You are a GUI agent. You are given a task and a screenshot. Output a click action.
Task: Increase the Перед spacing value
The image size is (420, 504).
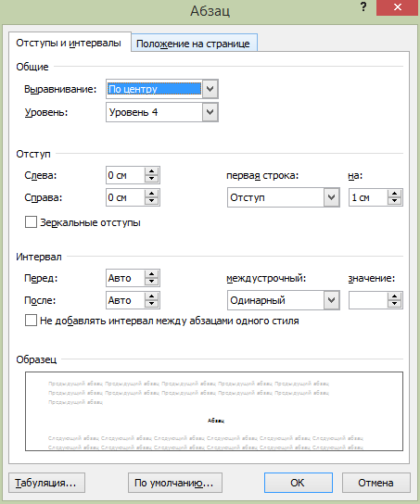151,274
